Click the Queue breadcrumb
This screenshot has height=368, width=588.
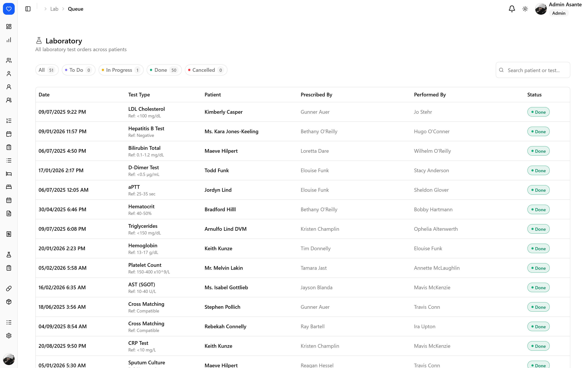point(76,9)
